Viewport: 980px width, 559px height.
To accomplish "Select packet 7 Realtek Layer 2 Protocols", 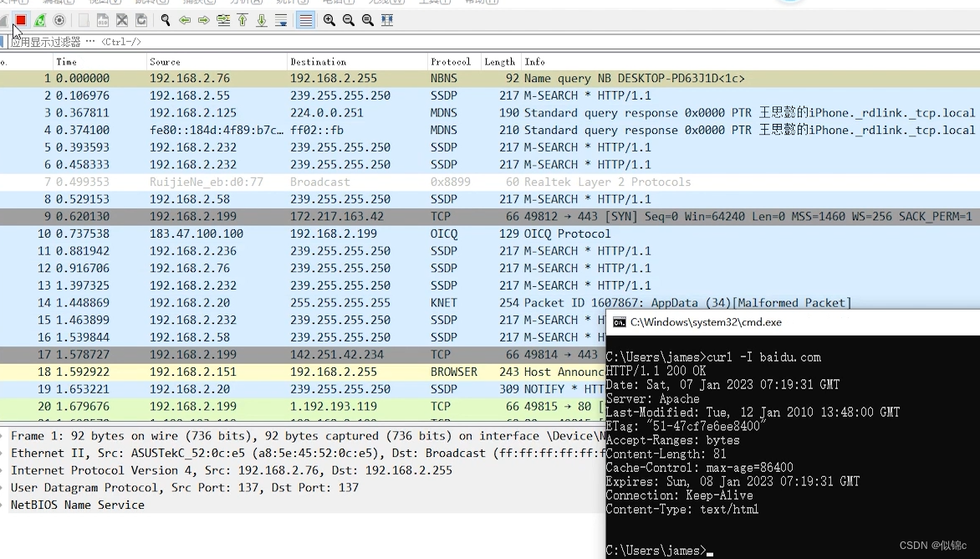I will [490, 182].
